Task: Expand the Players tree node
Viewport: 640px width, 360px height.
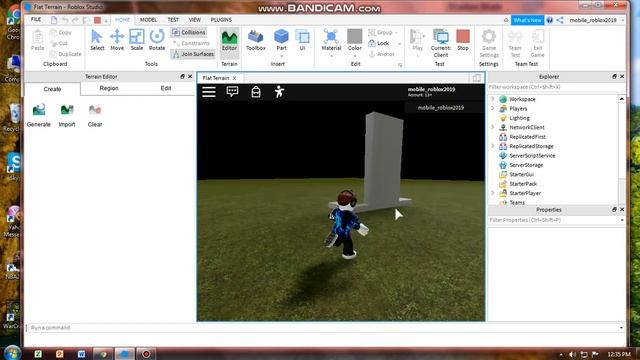Action: (493, 109)
